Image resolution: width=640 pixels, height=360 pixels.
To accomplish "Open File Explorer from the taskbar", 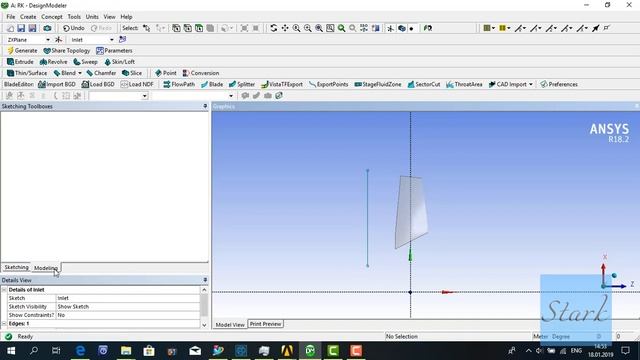I will tap(126, 351).
